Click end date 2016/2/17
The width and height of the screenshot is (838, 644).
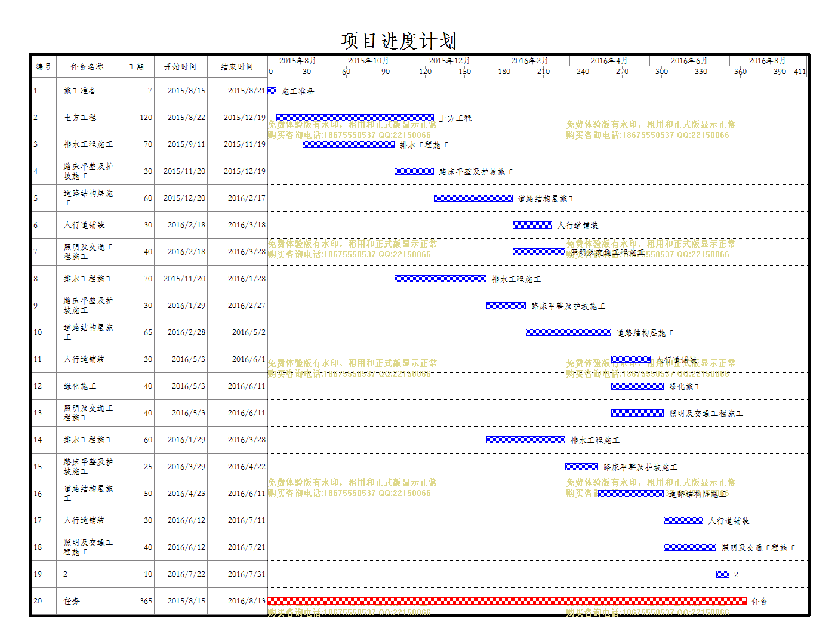tap(247, 198)
